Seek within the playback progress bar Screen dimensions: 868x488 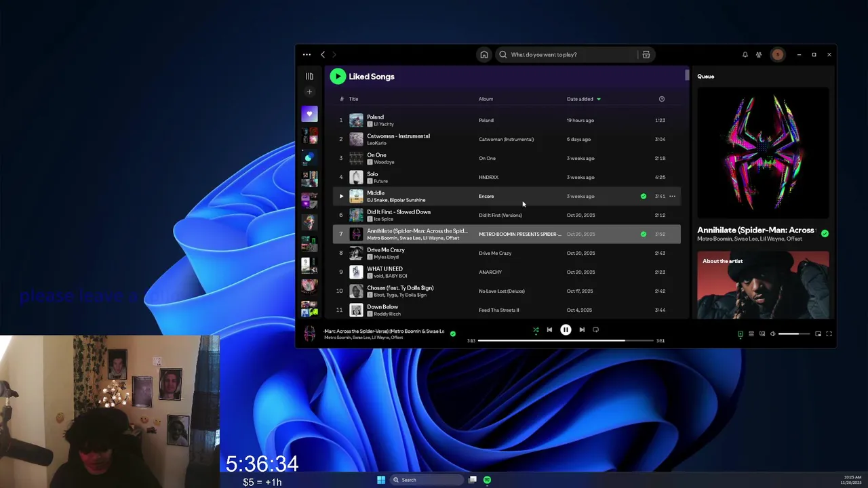(566, 340)
